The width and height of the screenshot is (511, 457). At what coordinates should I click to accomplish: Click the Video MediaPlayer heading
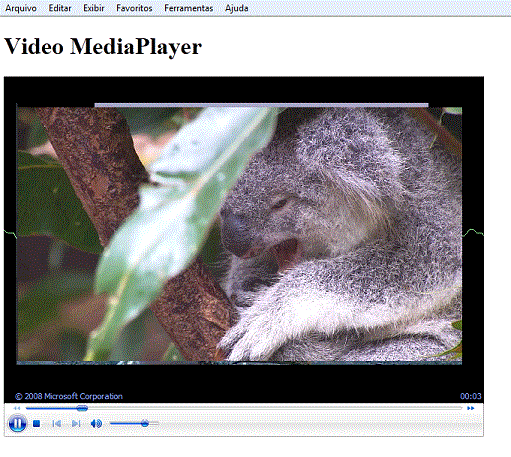pyautogui.click(x=103, y=46)
